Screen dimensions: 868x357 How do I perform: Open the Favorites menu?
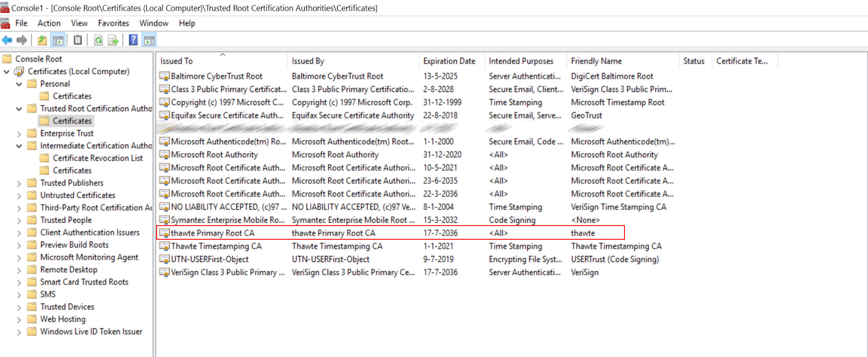(113, 23)
